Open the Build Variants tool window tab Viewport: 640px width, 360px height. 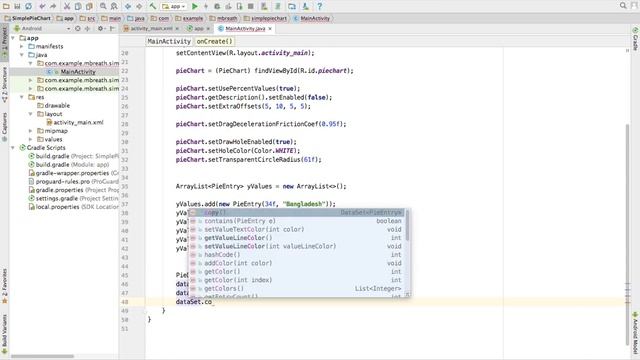(4, 334)
